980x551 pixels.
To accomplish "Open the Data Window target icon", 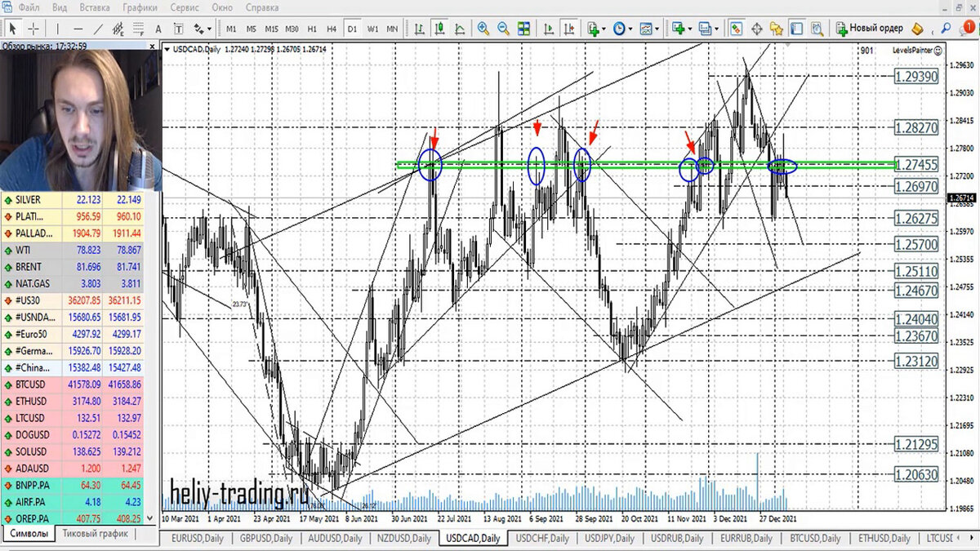I will (x=756, y=29).
